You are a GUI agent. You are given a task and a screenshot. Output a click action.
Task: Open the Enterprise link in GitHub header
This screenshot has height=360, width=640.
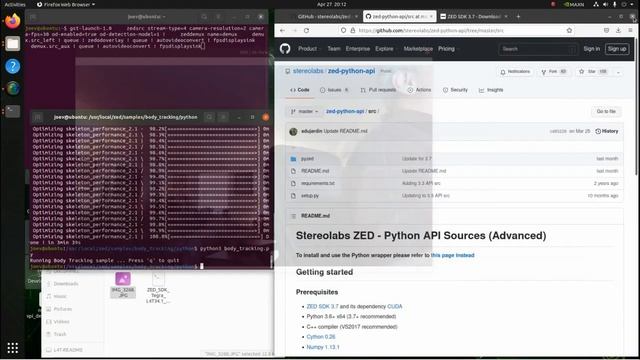tap(358, 49)
